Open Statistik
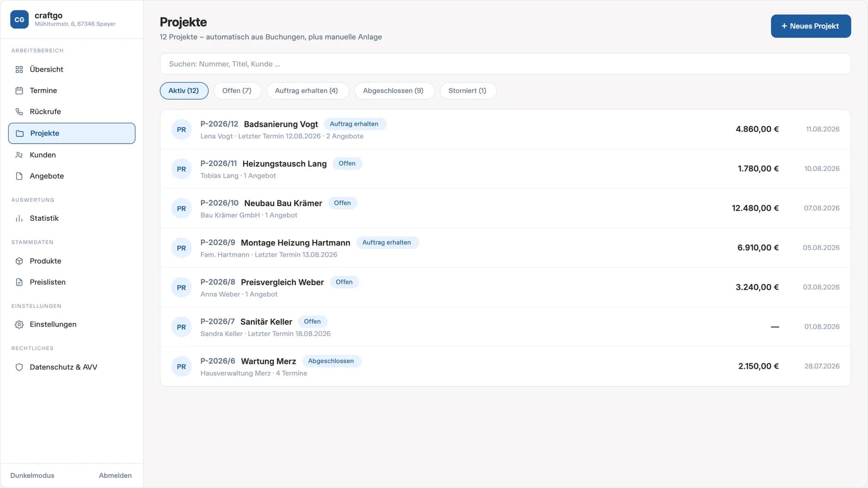This screenshot has height=488, width=868. point(71,218)
